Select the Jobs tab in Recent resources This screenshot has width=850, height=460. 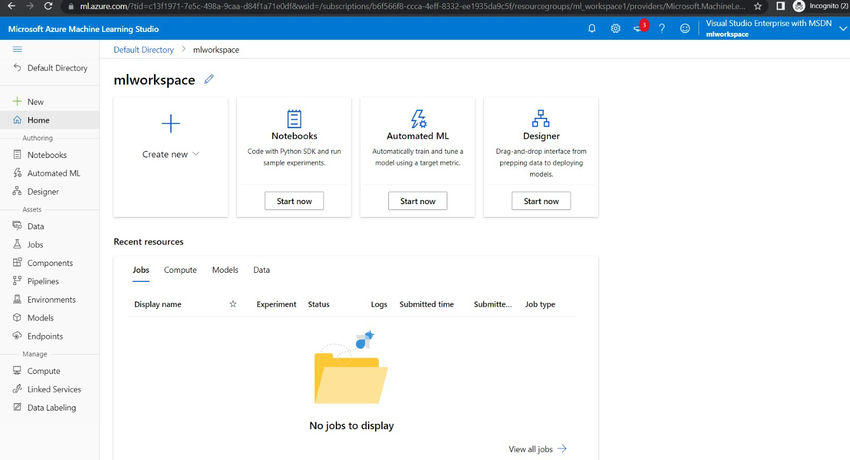click(x=141, y=270)
